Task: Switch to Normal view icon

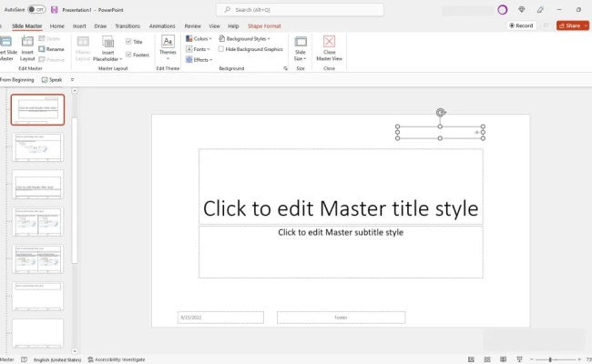Action: [x=471, y=359]
